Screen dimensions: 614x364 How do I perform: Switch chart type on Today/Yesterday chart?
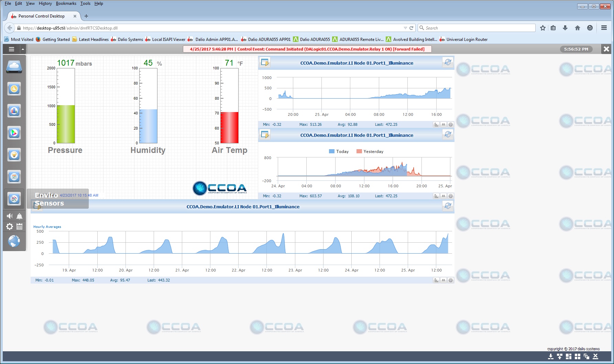tap(436, 196)
